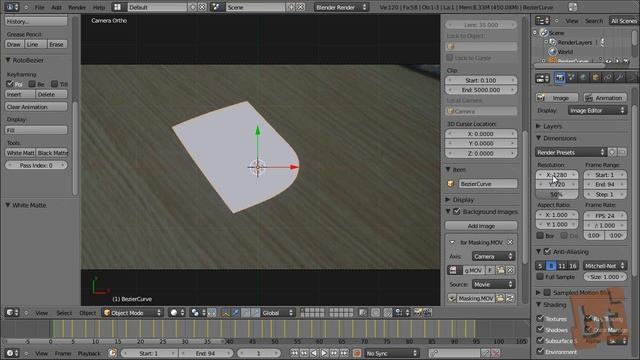Open the World properties tab icon
The width and height of the screenshot is (640, 360).
(x=584, y=78)
